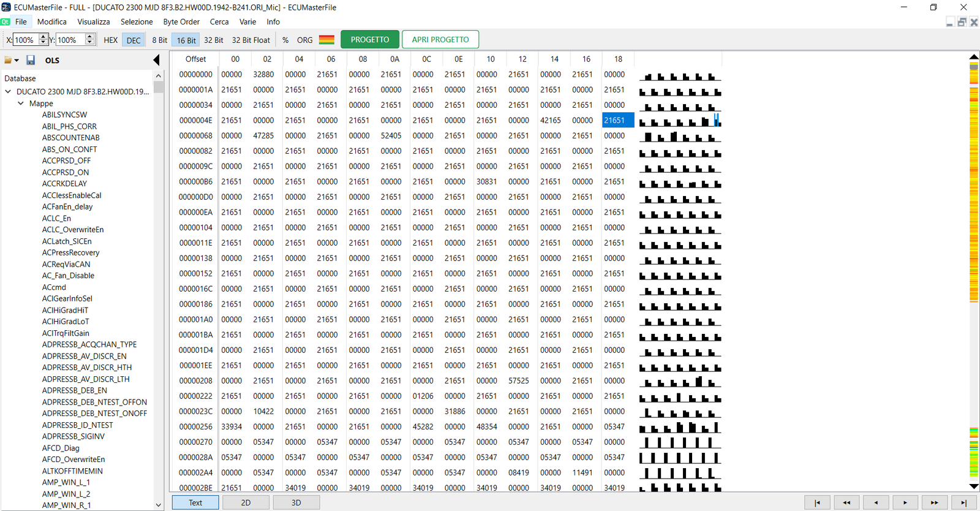Click the double-left rewind navigation button
Image resolution: width=980 pixels, height=511 pixels.
click(846, 502)
